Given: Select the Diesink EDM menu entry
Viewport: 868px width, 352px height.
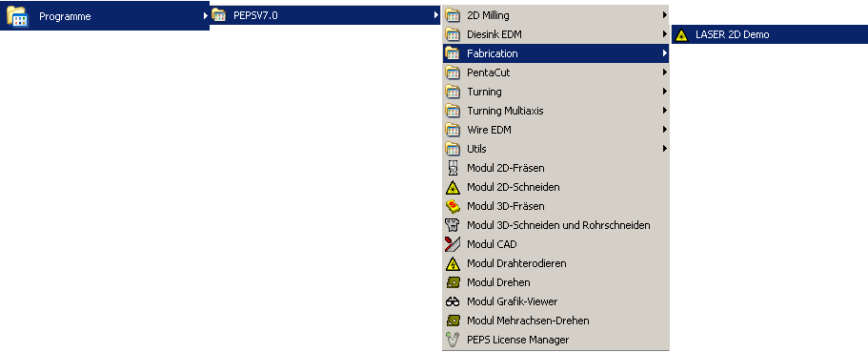Looking at the screenshot, I should (555, 34).
